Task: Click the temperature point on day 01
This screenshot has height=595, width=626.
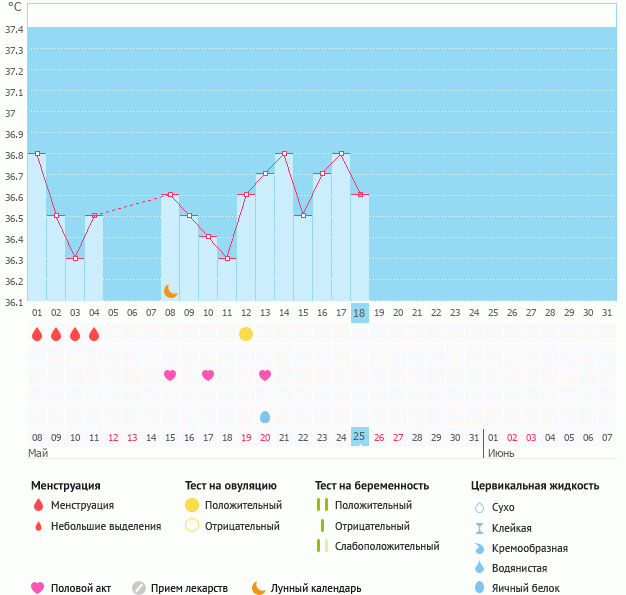Action: (37, 154)
